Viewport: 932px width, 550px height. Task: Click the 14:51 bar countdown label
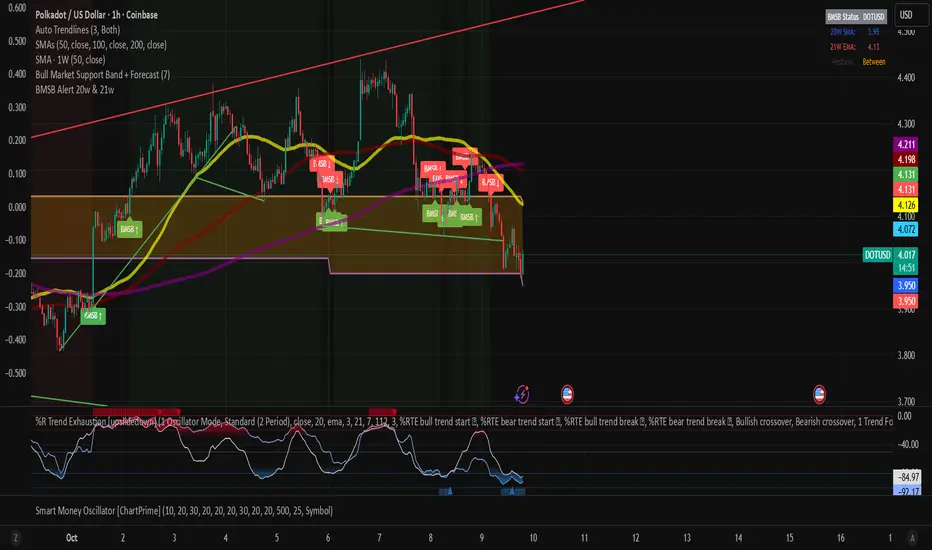pos(906,268)
